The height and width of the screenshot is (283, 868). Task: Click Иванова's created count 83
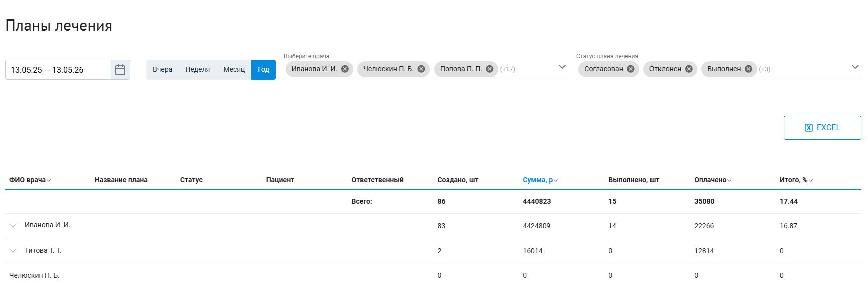tap(441, 226)
